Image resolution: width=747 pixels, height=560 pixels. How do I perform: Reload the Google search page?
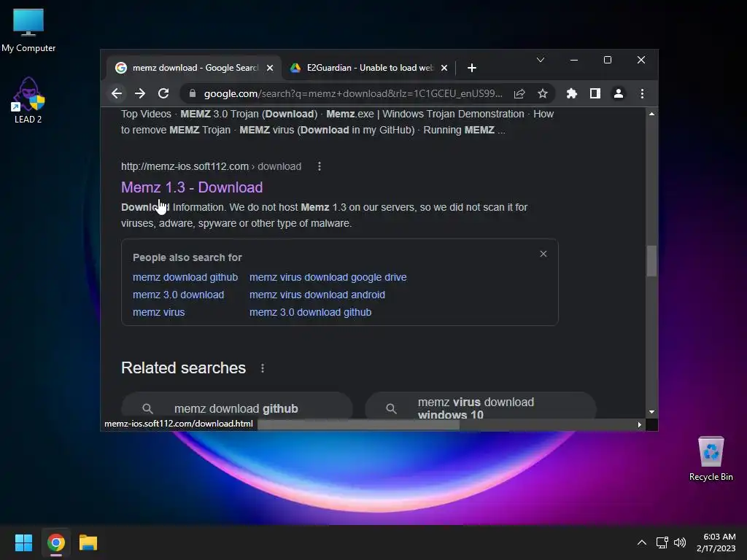point(163,93)
